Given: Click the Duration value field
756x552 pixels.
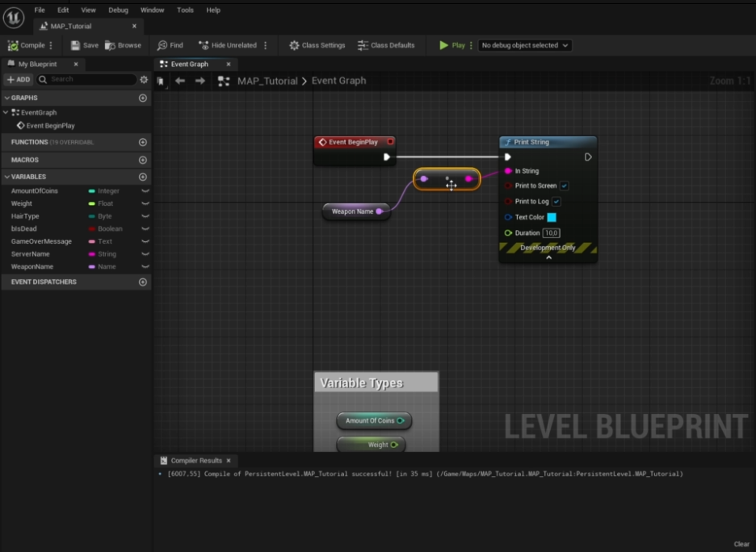Looking at the screenshot, I should point(551,233).
